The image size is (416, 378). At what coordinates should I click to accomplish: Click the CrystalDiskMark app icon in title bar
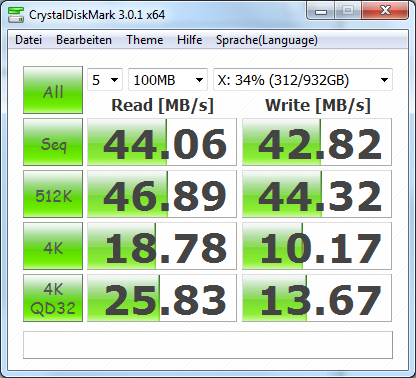point(16,15)
